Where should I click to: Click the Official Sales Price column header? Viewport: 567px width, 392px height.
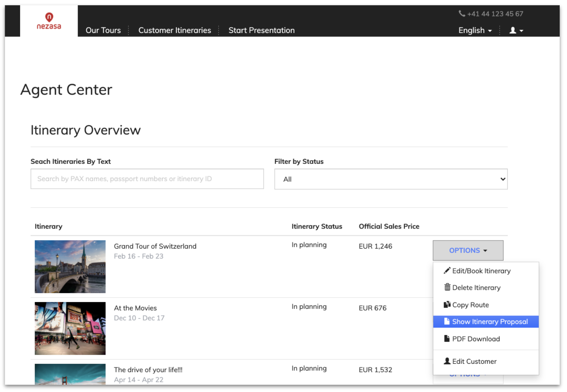[x=389, y=226]
